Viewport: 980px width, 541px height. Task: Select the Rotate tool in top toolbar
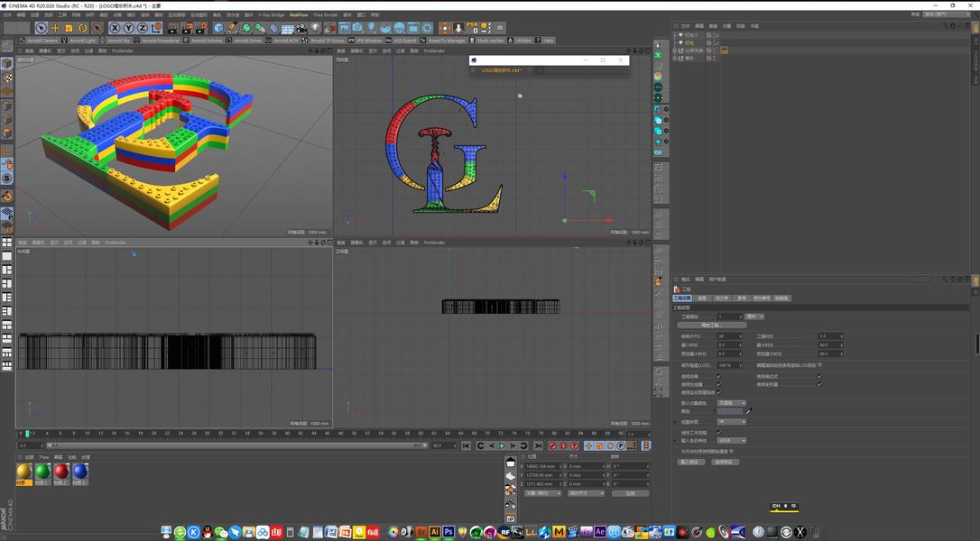tap(82, 27)
